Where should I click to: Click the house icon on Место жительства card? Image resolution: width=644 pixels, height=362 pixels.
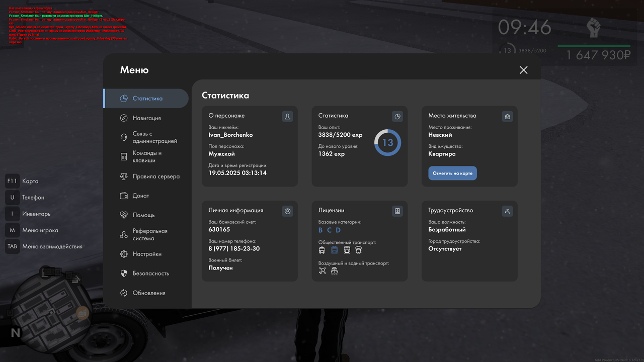507,117
